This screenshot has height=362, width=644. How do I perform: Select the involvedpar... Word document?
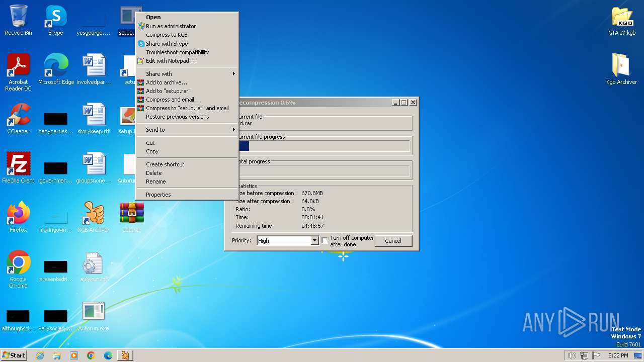coord(94,69)
